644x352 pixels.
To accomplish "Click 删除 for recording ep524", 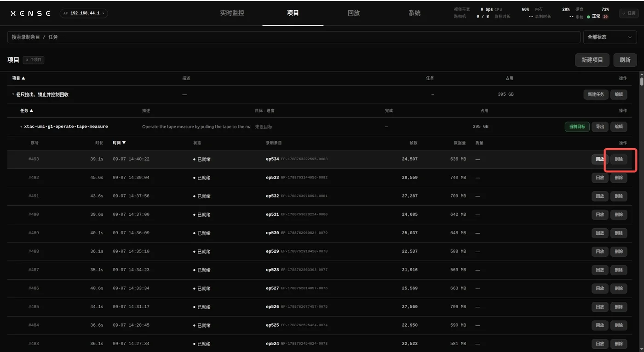I will pyautogui.click(x=619, y=343).
